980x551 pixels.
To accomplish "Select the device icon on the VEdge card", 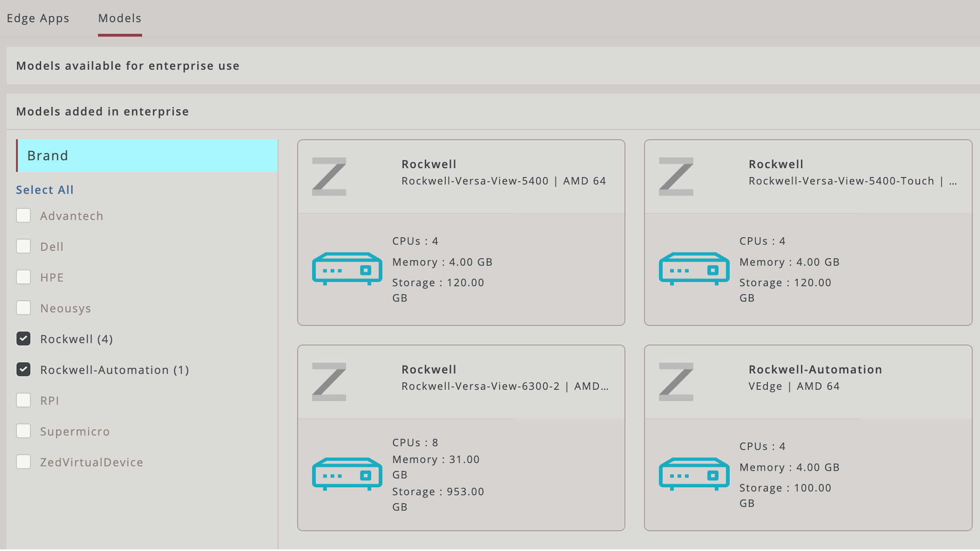I will coord(694,474).
